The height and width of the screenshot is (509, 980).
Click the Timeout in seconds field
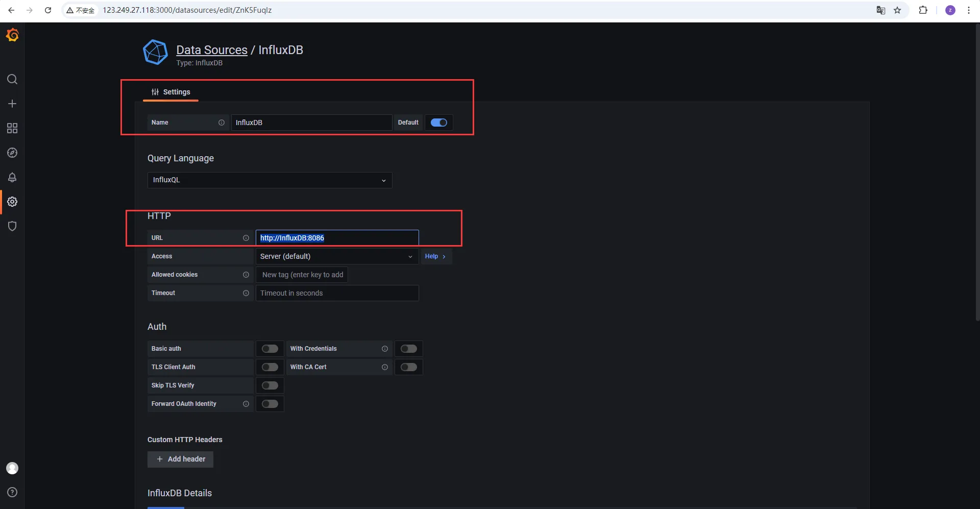pos(337,293)
